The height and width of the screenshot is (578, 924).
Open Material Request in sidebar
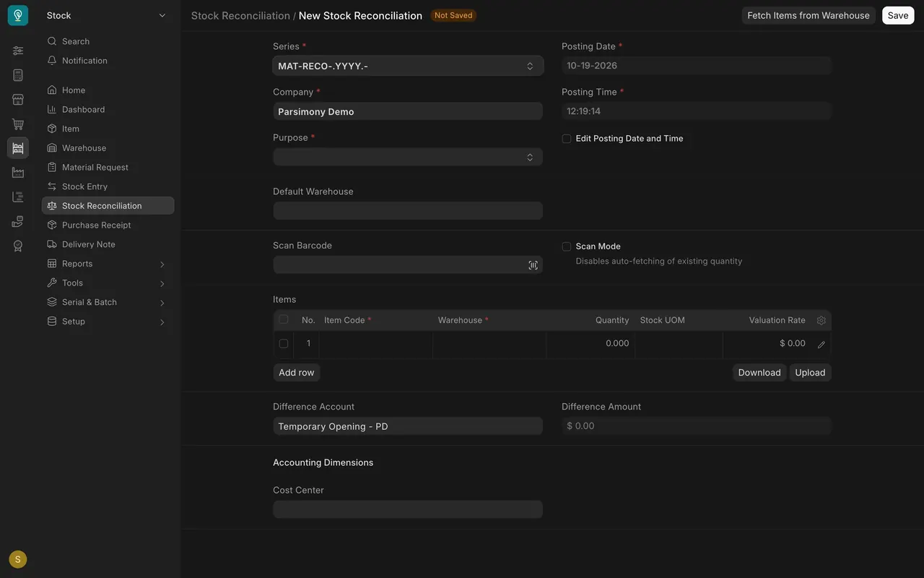tap(108, 167)
